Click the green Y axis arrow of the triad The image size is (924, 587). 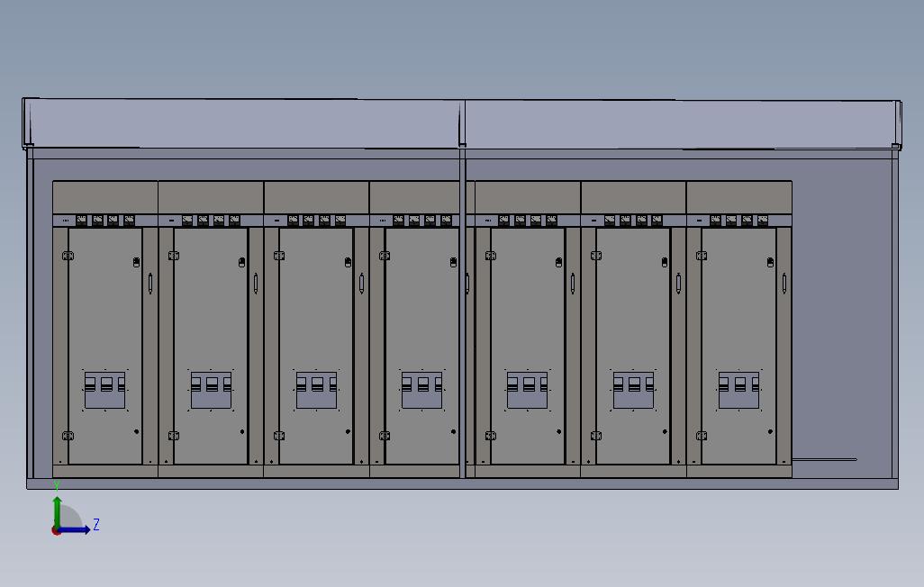[x=57, y=511]
